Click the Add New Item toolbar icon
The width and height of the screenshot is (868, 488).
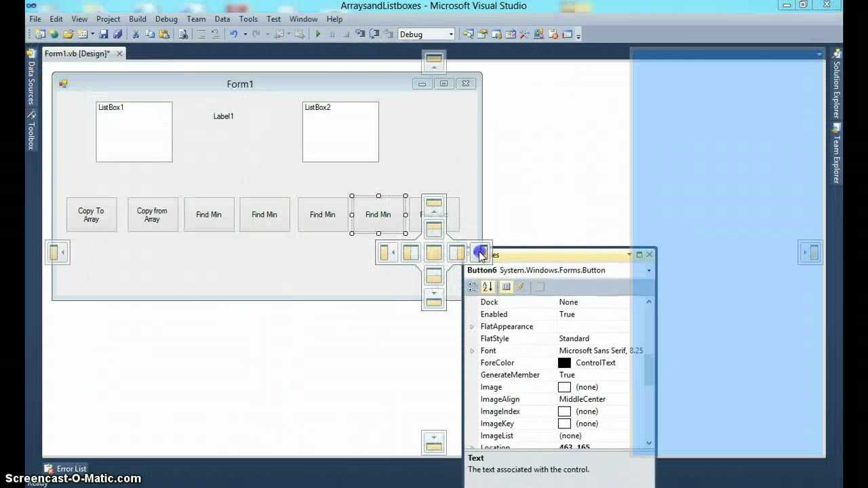tap(81, 34)
